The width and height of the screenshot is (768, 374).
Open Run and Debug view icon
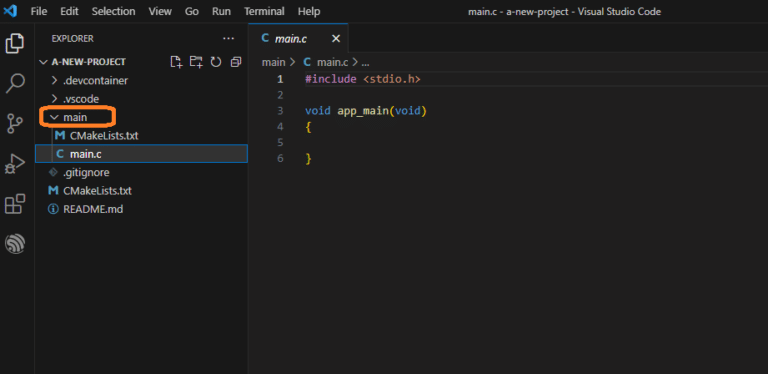(x=15, y=164)
